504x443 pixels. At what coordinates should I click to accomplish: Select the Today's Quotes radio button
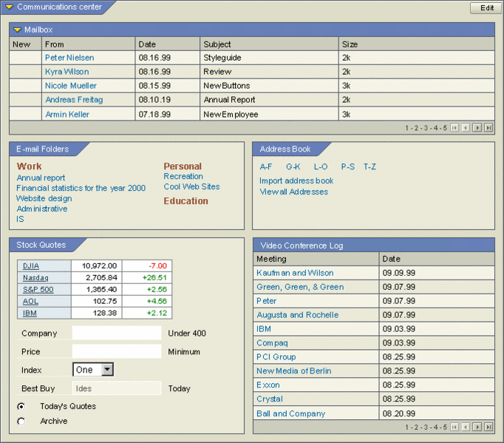pos(21,406)
